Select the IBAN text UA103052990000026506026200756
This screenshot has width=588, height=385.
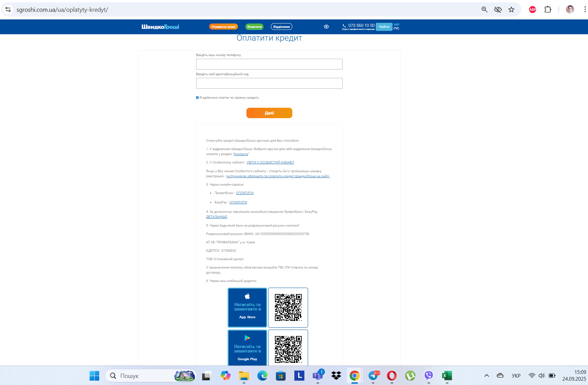282,234
